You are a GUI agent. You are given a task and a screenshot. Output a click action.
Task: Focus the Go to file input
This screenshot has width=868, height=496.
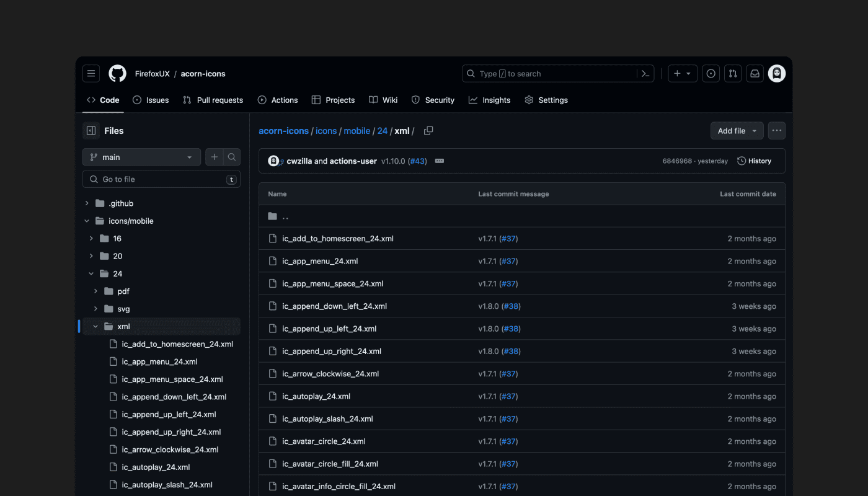click(x=161, y=179)
